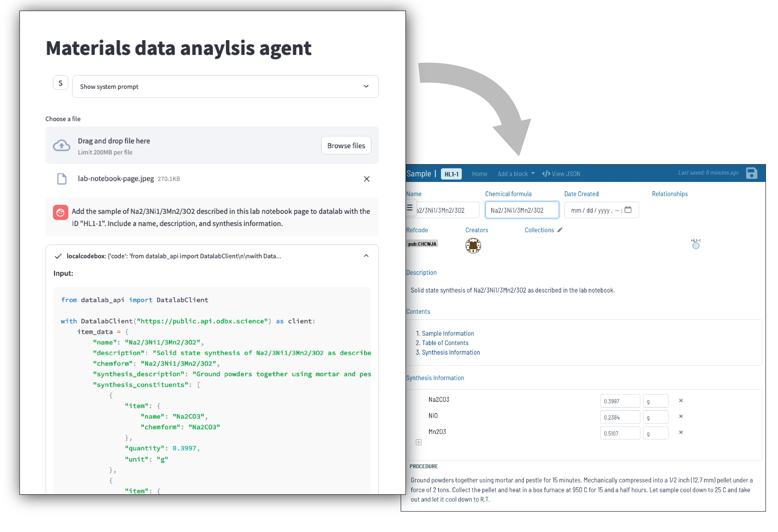Remove the Na2CO3 constituent row
The width and height of the screenshot is (778, 532).
[x=681, y=401]
